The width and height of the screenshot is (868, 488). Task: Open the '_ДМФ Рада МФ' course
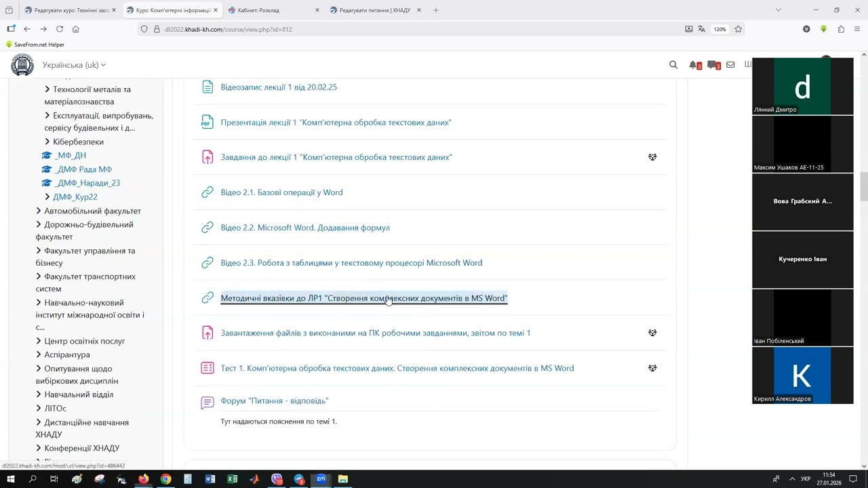tap(83, 169)
